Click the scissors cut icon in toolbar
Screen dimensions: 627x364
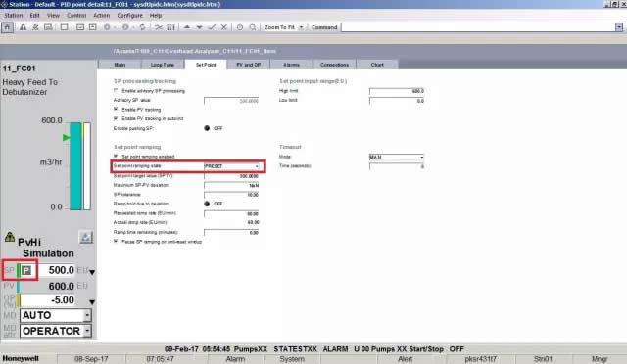tap(159, 27)
